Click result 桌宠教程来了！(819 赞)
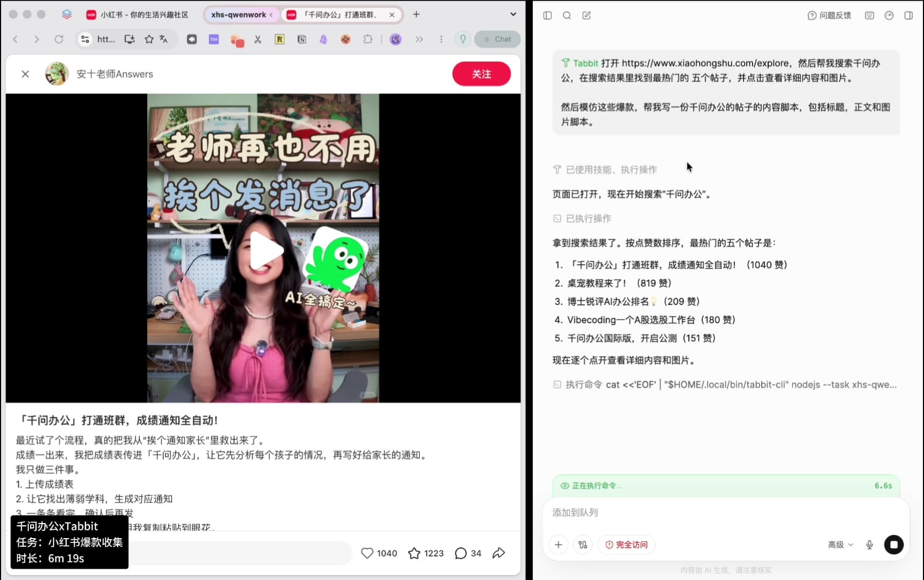 (619, 283)
